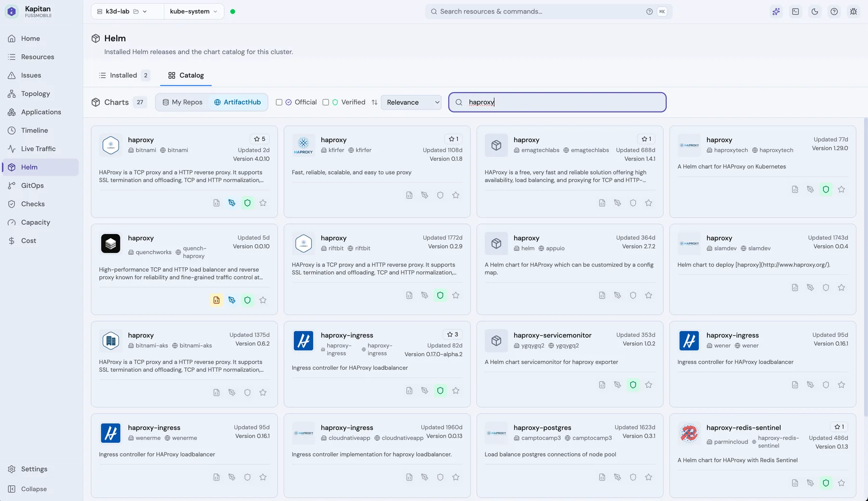Open the haproxy-postgres chart title

[x=542, y=428]
